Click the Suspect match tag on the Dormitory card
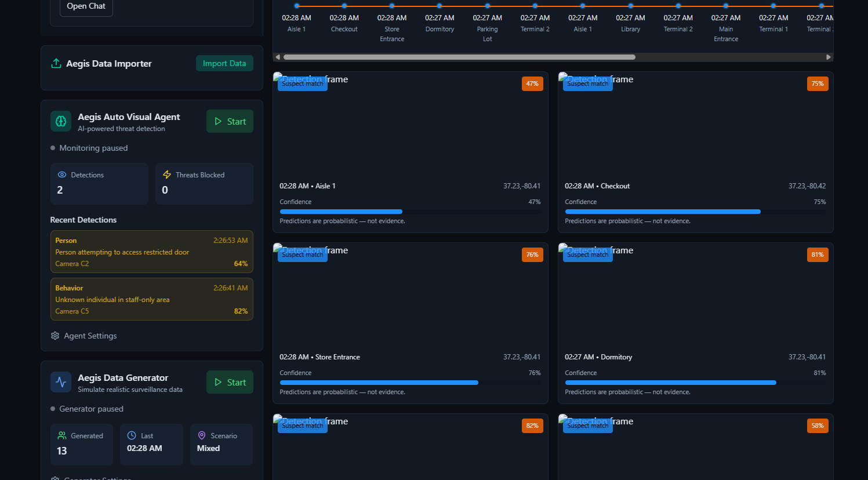 (588, 254)
